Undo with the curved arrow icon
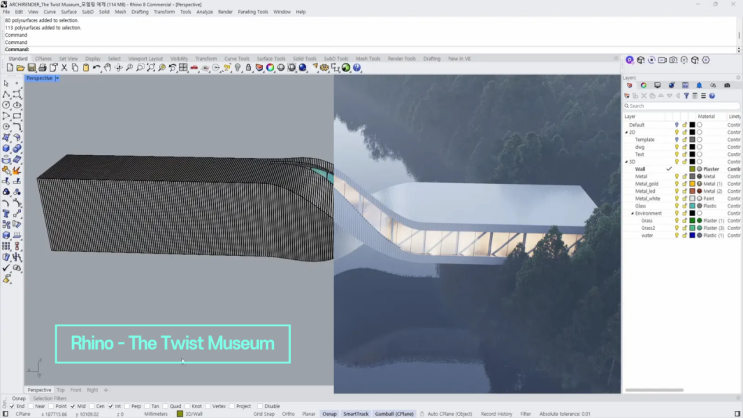The image size is (743, 418). (x=97, y=68)
